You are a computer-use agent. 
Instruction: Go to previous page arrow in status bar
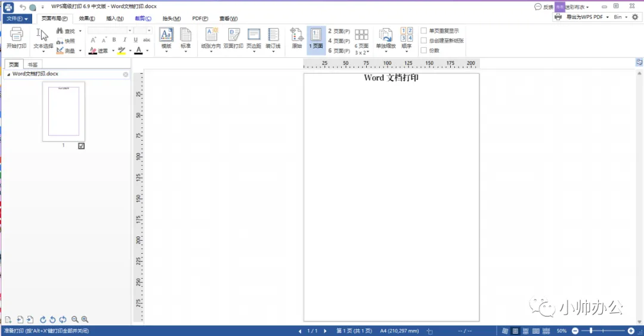300,331
